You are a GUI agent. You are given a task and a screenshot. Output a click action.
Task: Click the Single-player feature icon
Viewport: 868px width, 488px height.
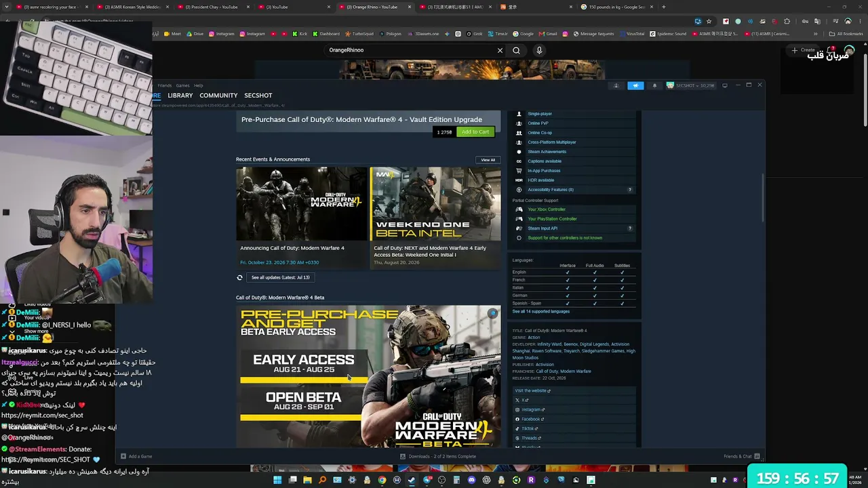519,114
